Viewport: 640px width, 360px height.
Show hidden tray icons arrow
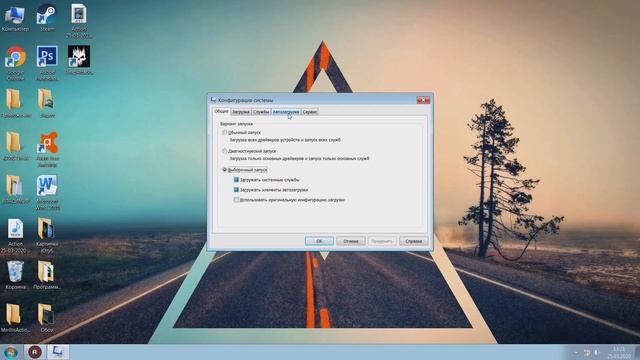click(x=576, y=352)
